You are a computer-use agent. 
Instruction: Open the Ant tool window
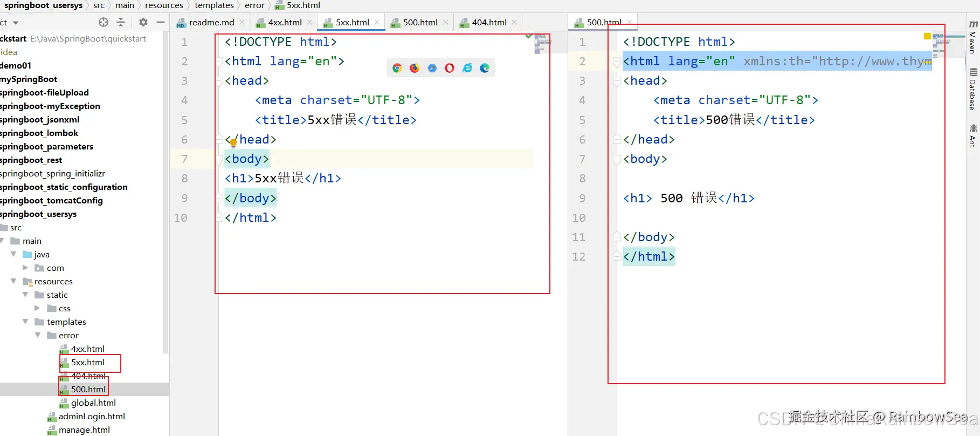point(972,135)
